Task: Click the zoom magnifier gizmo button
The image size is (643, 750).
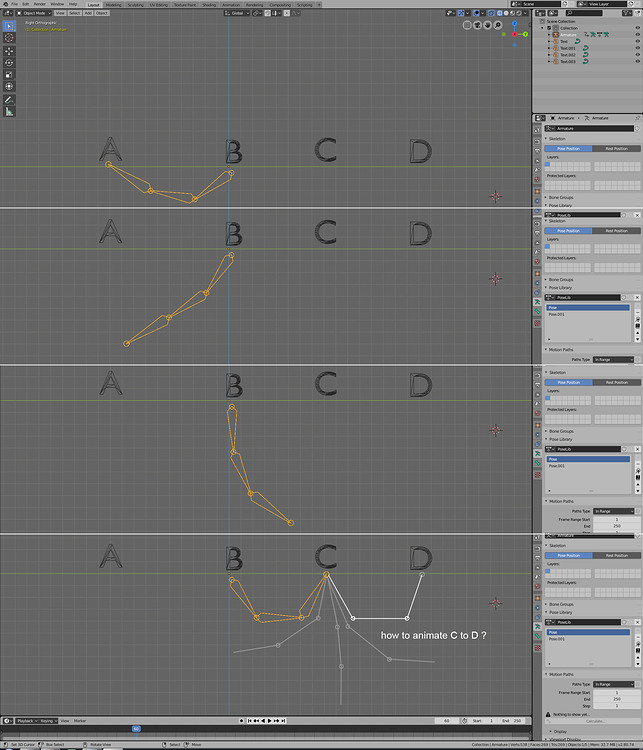Action: click(x=498, y=25)
